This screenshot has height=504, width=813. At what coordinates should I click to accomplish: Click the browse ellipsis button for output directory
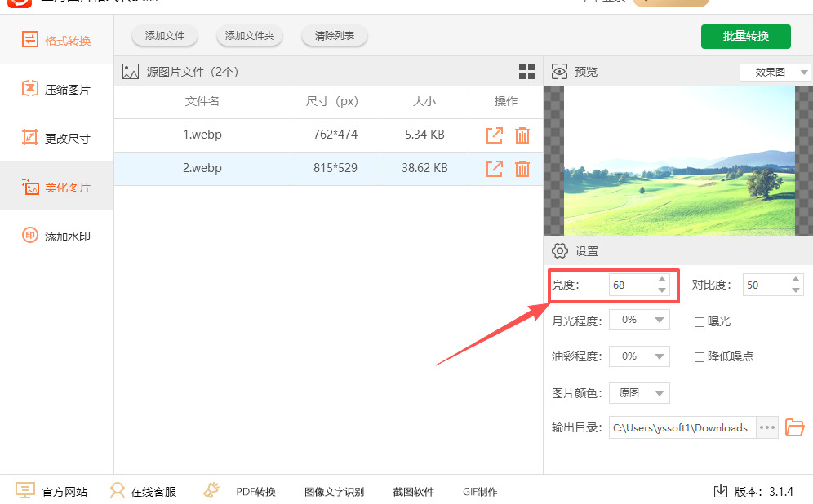767,428
